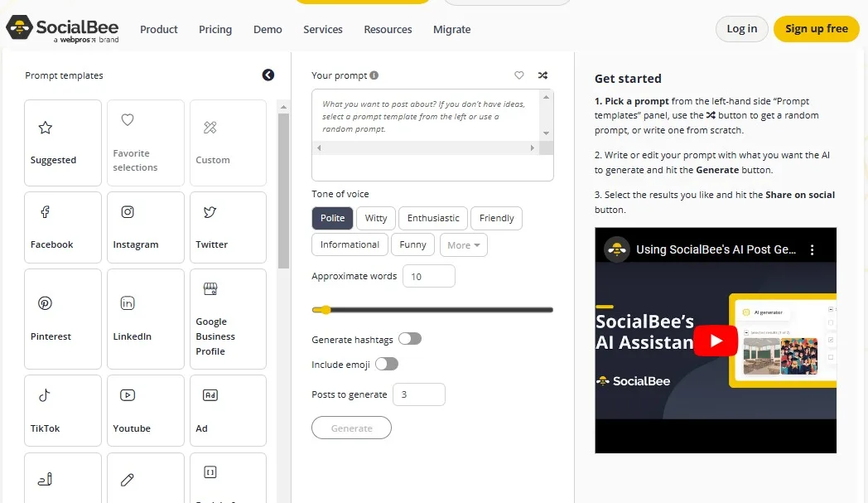Open the Custom prompt templates

pos(228,143)
